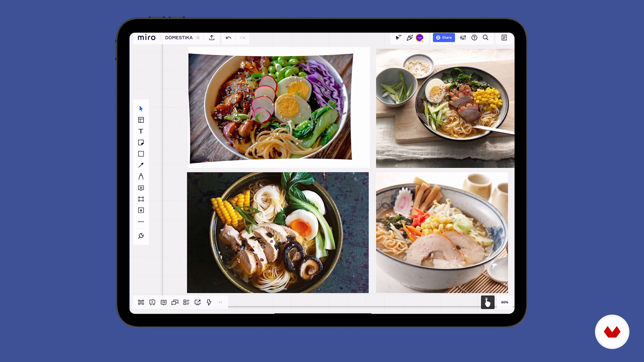644x362 pixels.
Task: Open the DOMESTIKA board title
Action: click(x=179, y=38)
